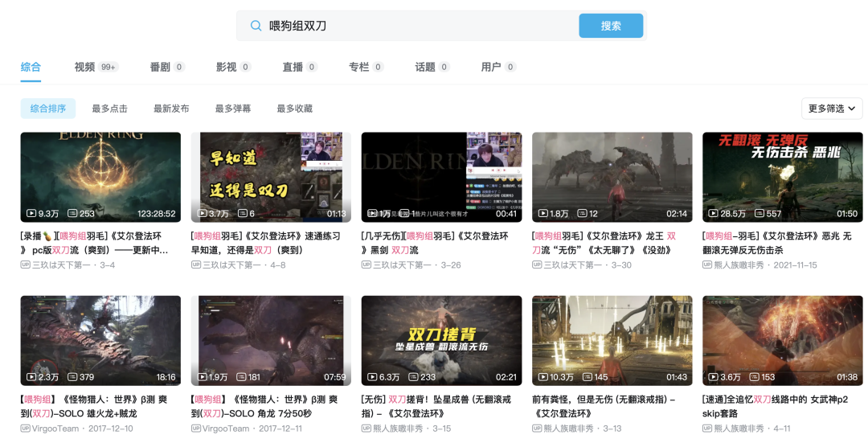Open the title [速通]全追忆双刀线路 女武神p2
The image size is (868, 443).
775,407
